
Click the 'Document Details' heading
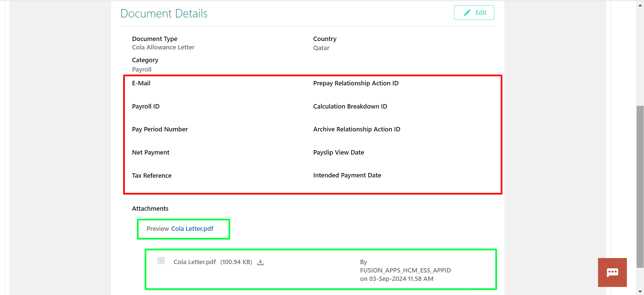pos(164,13)
